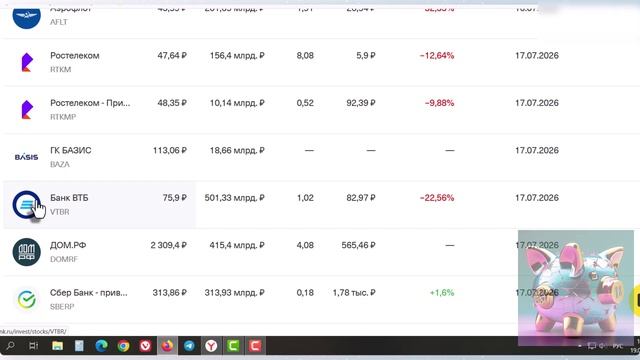640x360 pixels.
Task: Click the value 1,78 тыс. ₽
Action: tap(354, 293)
